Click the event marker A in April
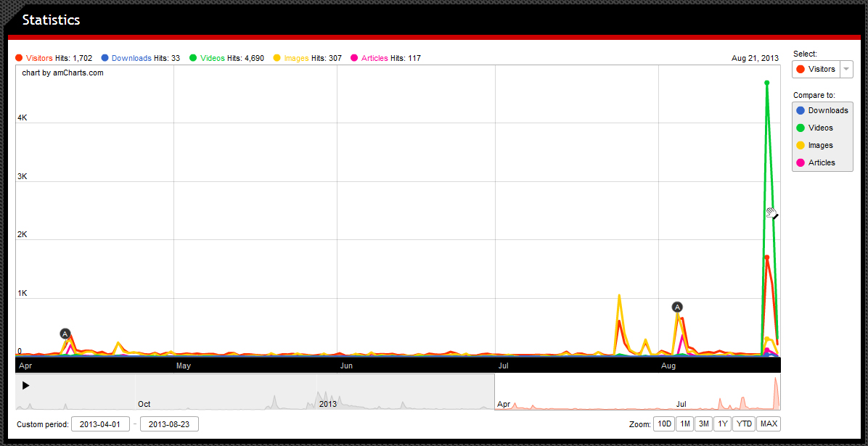The image size is (868, 446). click(x=65, y=334)
